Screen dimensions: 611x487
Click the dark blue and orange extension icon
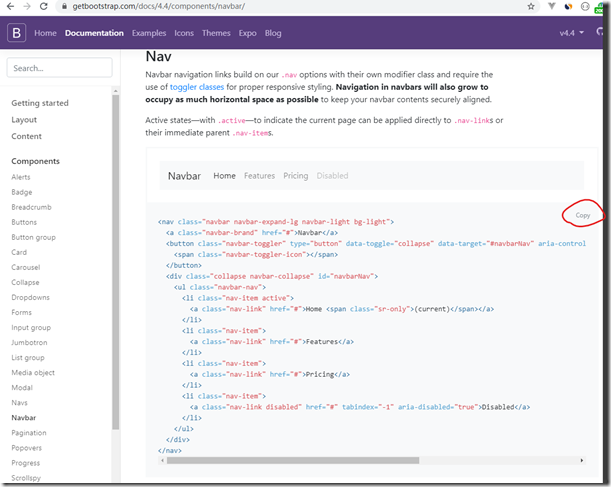(x=568, y=6)
